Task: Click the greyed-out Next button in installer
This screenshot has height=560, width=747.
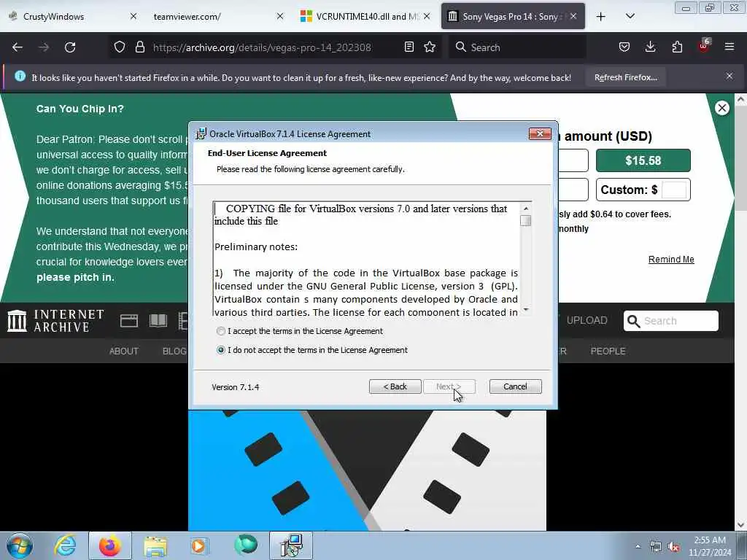Action: 449,386
